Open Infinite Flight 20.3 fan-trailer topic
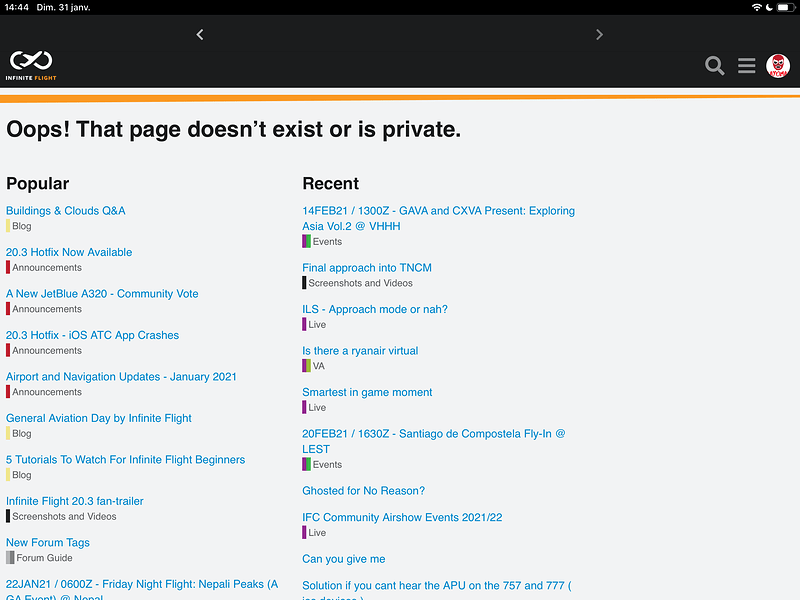The width and height of the screenshot is (800, 600). (74, 501)
